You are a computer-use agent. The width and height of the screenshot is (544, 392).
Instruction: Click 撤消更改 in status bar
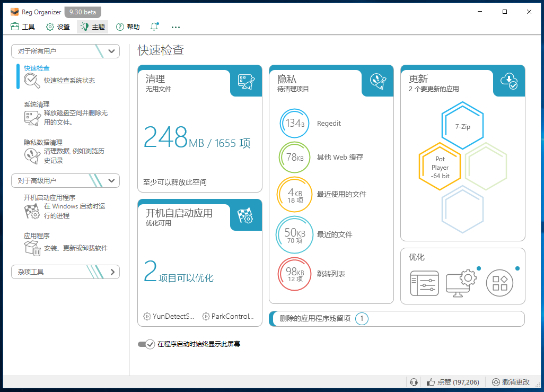click(511, 382)
